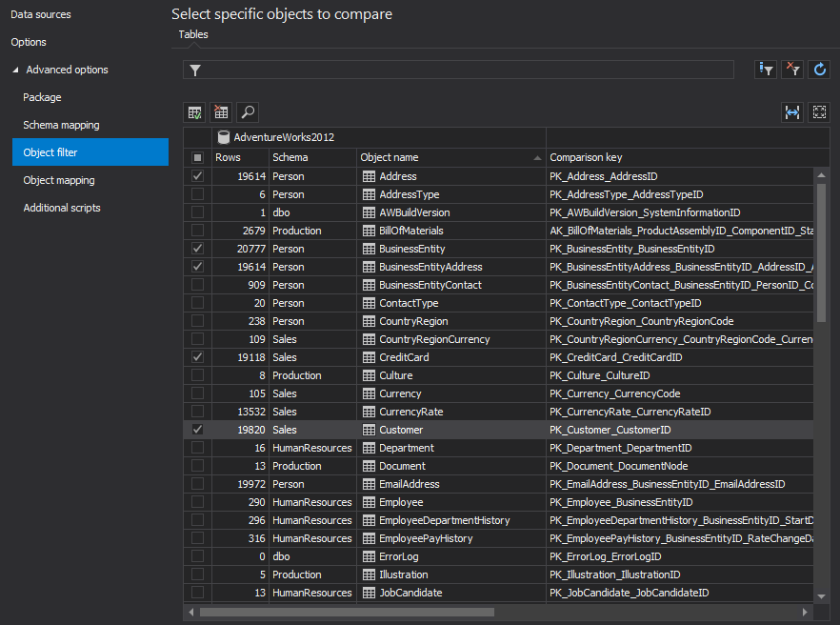Click the fit column width icon
Image resolution: width=840 pixels, height=625 pixels.
coord(792,112)
